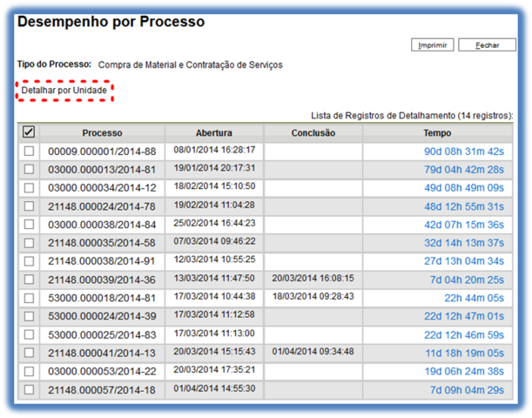Select the 7d 04h 20m 25s time link
532x418 pixels.
467,280
